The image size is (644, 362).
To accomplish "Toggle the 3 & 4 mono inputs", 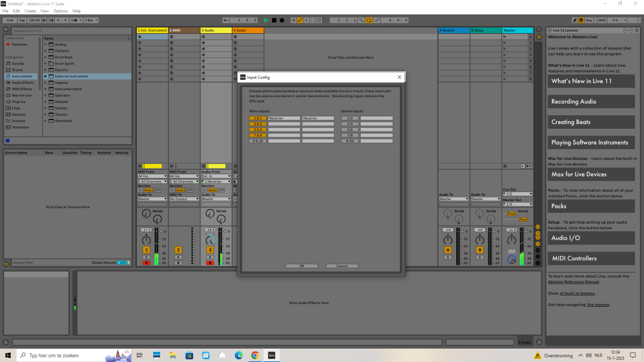I will tap(258, 124).
